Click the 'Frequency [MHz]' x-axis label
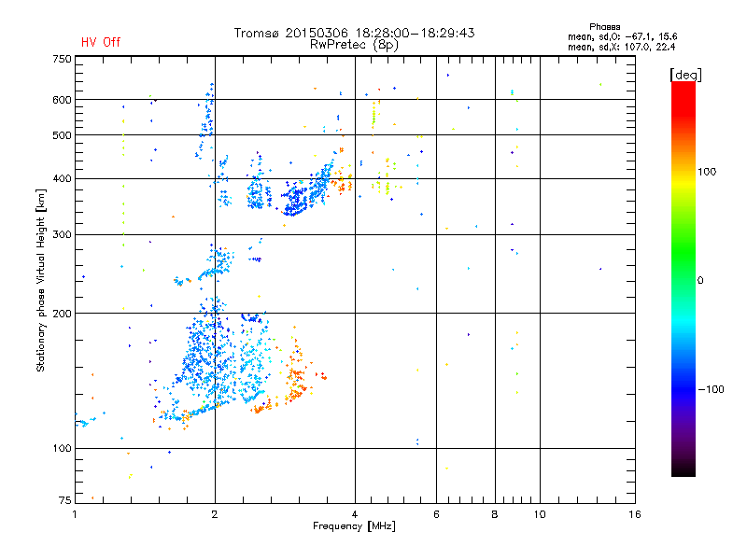The height and width of the screenshot is (560, 747). [354, 526]
